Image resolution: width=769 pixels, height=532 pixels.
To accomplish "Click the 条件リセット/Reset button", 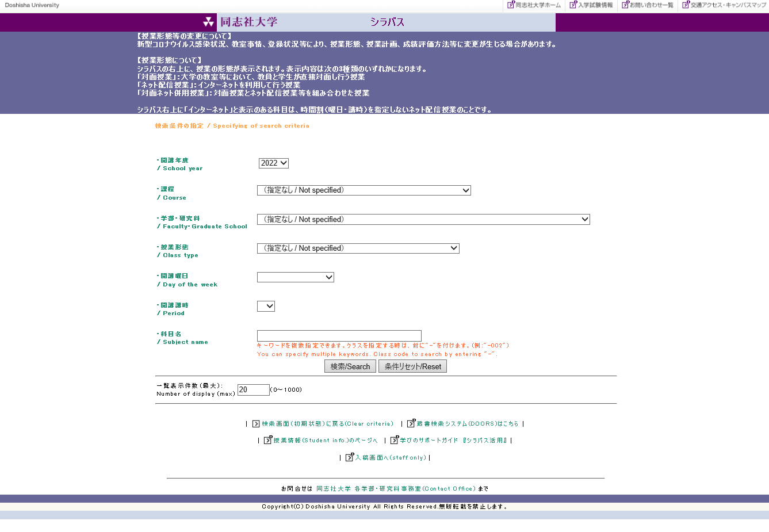I will tap(413, 366).
